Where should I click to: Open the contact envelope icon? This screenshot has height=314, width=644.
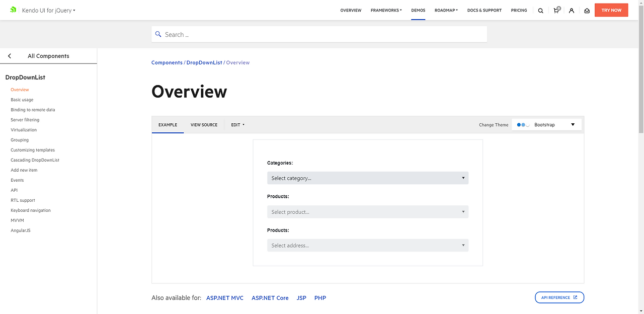coord(587,10)
